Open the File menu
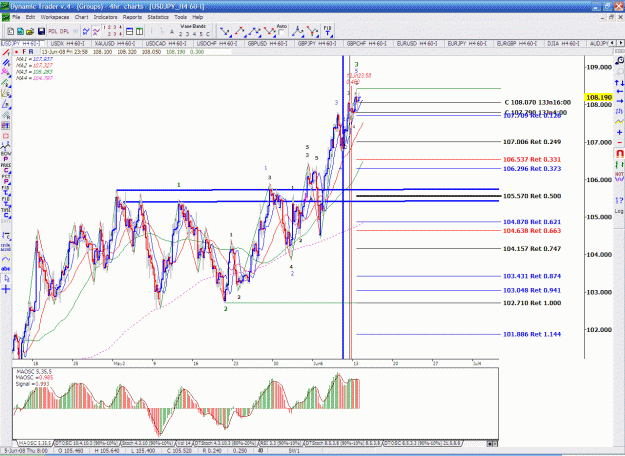Screen dimensions: 625x456 16,17
